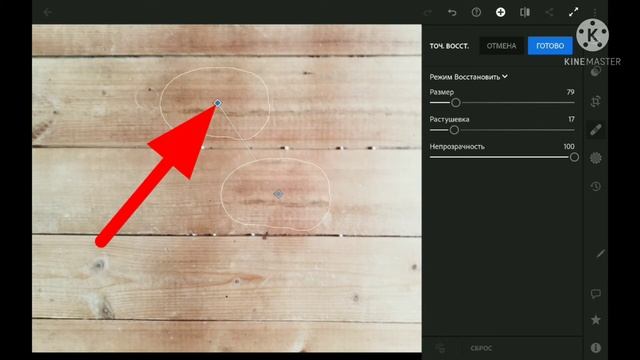Show before and after comparison
This screenshot has height=360, width=640.
pyautogui.click(x=525, y=12)
